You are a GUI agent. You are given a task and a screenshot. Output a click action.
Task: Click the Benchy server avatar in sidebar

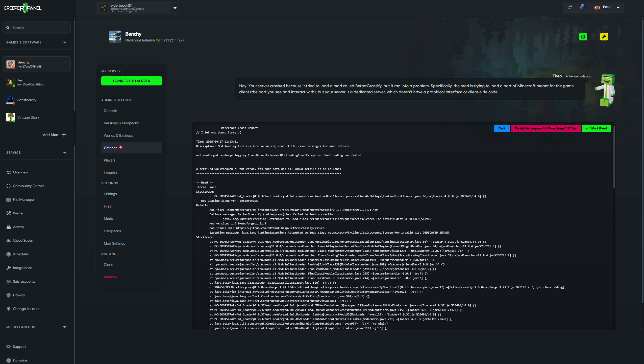pos(11,64)
